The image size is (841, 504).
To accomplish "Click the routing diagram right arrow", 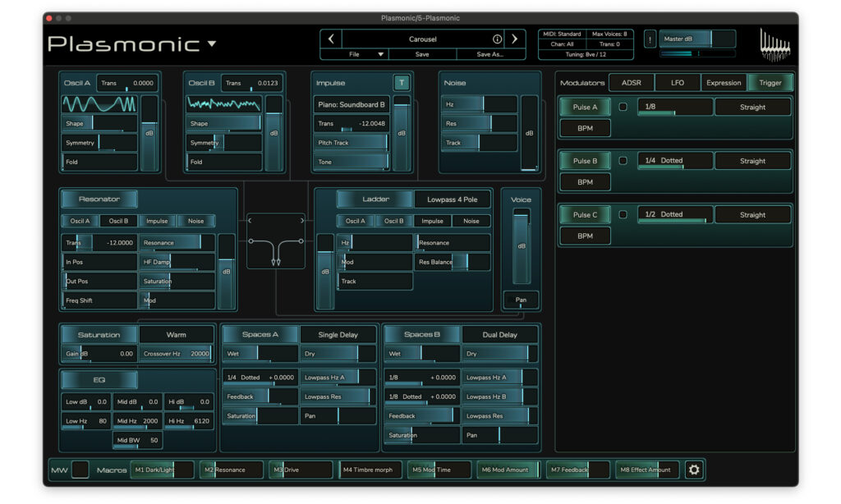I will [x=301, y=220].
